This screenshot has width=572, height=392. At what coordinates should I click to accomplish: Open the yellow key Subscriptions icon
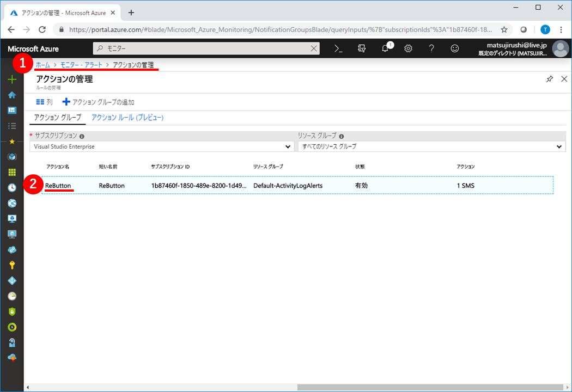click(x=12, y=265)
